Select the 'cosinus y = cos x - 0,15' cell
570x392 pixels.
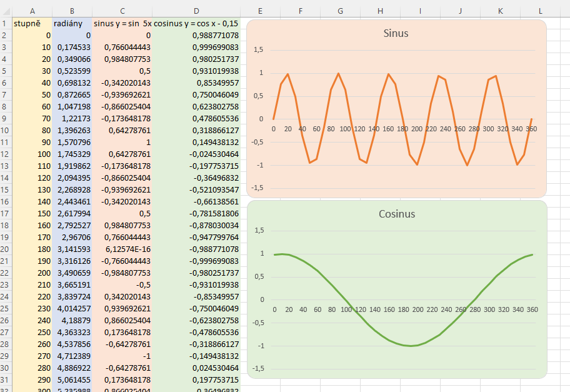click(196, 24)
